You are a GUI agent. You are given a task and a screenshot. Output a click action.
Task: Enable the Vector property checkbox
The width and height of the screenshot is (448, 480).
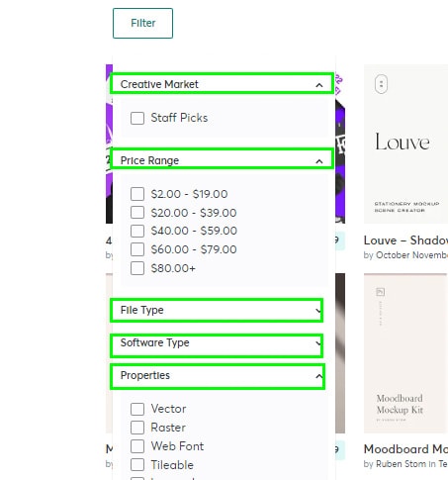(x=137, y=409)
